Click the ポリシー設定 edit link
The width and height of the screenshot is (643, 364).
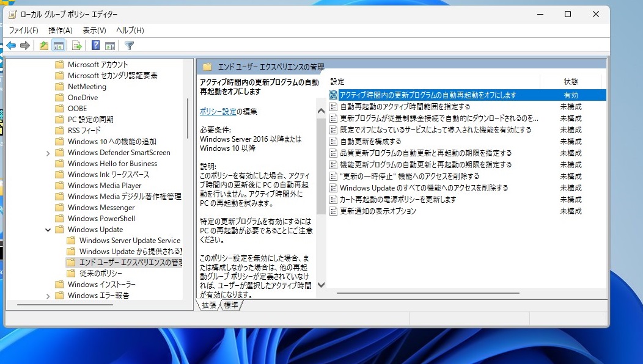point(218,111)
